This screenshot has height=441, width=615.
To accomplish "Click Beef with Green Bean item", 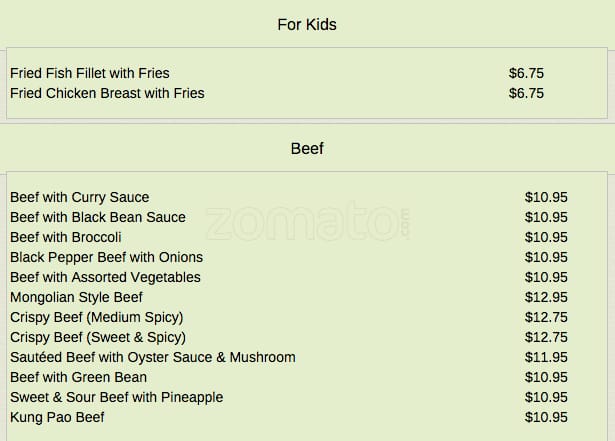I will pos(78,377).
